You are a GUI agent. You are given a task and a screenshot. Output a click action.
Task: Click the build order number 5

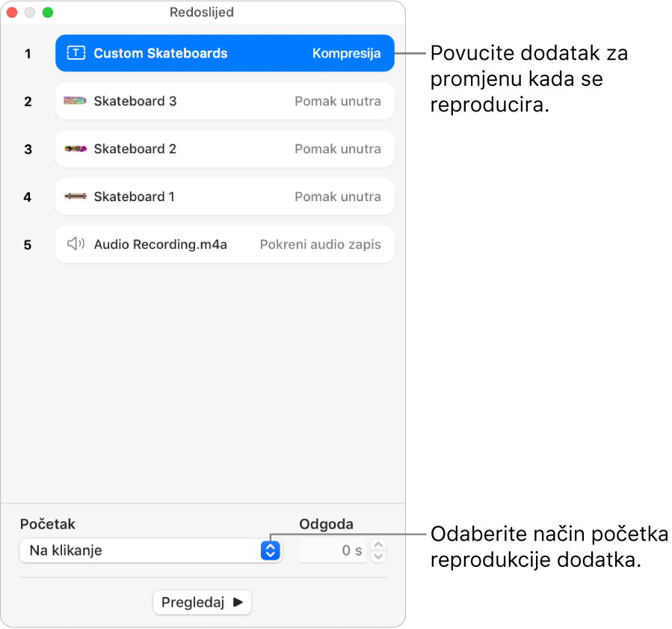click(x=28, y=245)
